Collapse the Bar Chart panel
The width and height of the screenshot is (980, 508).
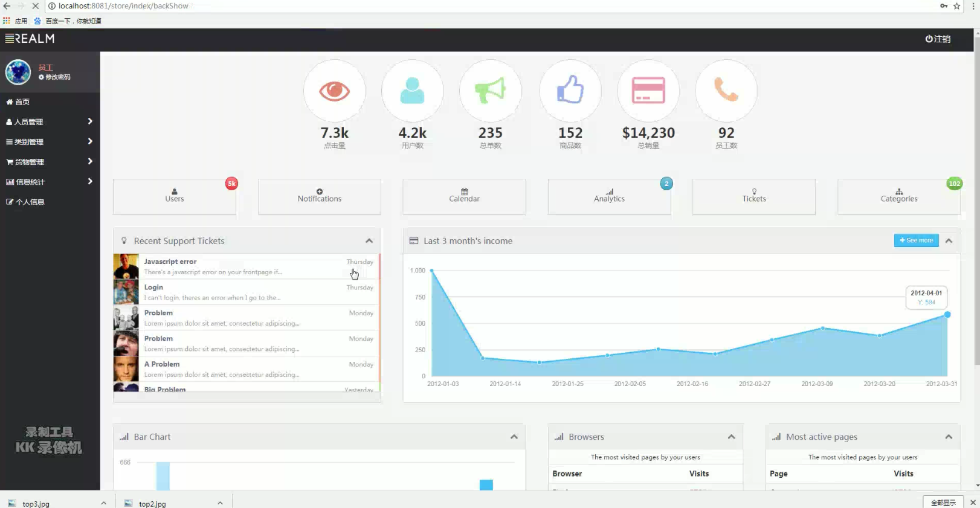(514, 437)
